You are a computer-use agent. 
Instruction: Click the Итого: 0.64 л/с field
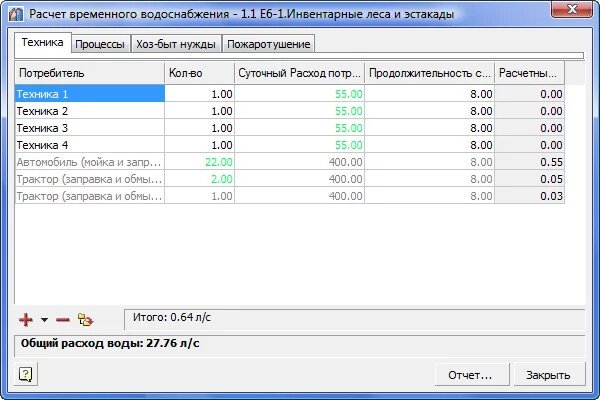click(355, 319)
